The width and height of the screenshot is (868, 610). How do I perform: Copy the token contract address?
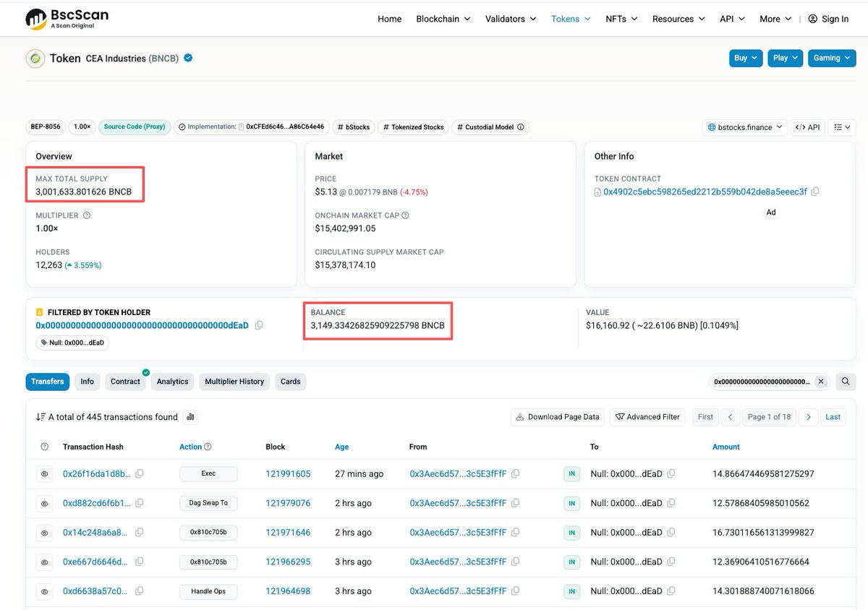815,192
